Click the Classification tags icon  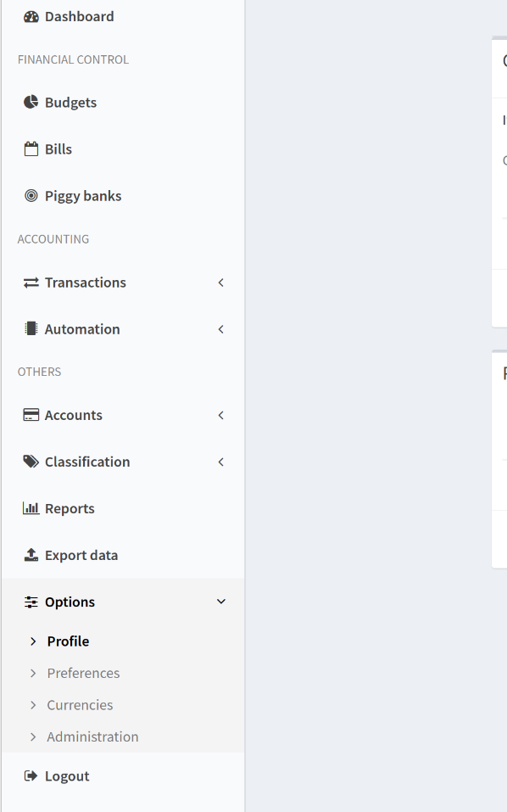coord(31,462)
